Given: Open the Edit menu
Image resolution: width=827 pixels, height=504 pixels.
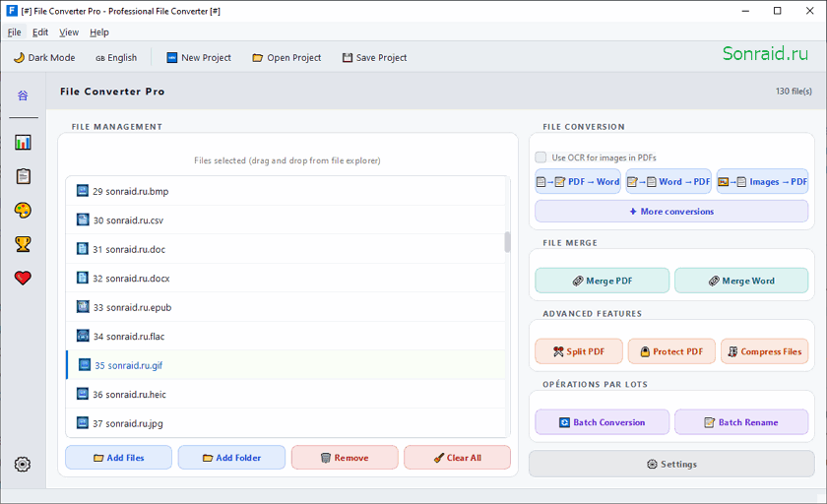Looking at the screenshot, I should (40, 32).
